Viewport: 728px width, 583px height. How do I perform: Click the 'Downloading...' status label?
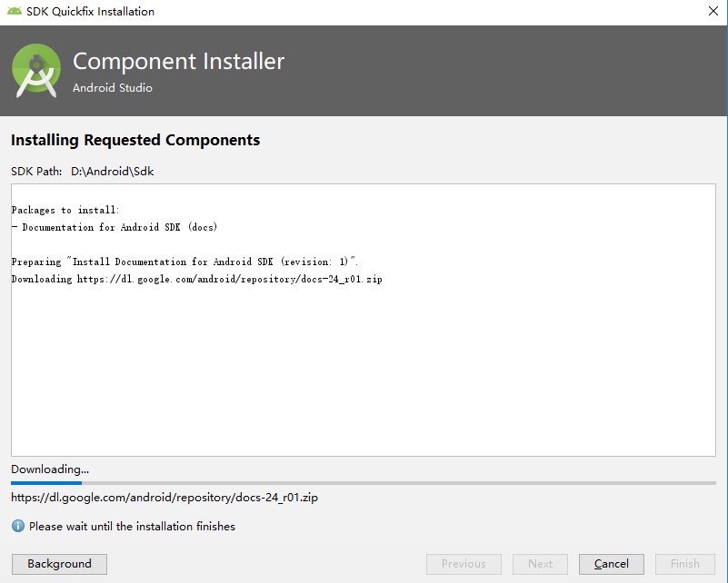[50, 469]
